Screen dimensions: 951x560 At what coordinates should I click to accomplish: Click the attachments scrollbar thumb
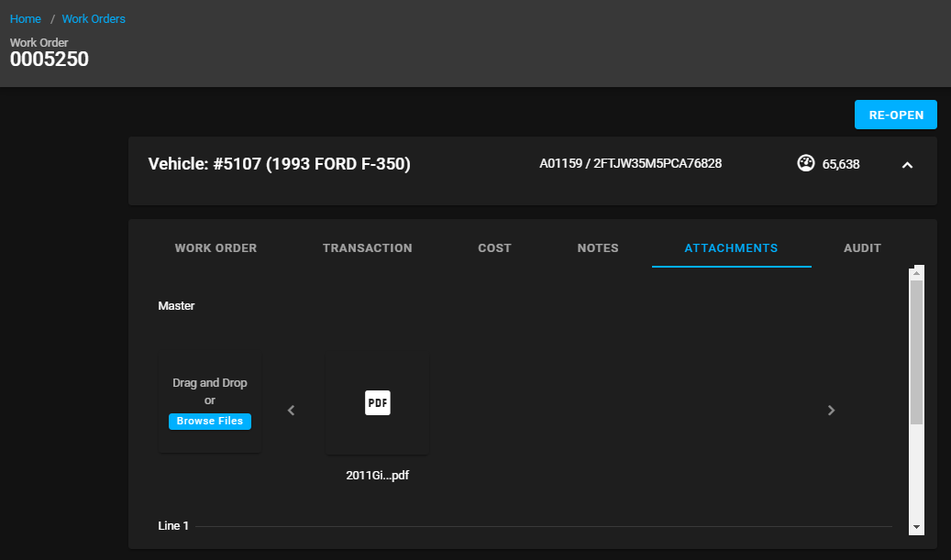coord(916,352)
